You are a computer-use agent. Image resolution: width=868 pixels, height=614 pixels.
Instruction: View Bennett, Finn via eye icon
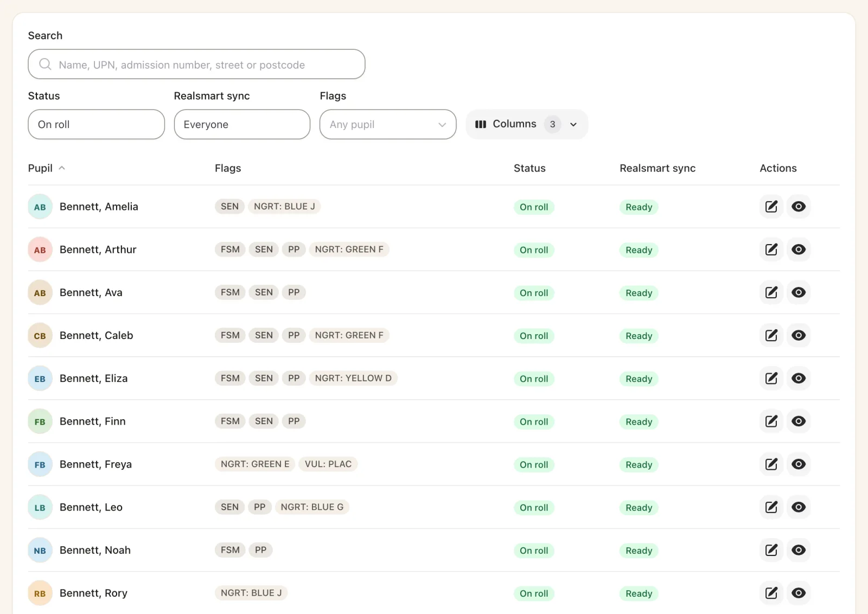[x=798, y=421]
